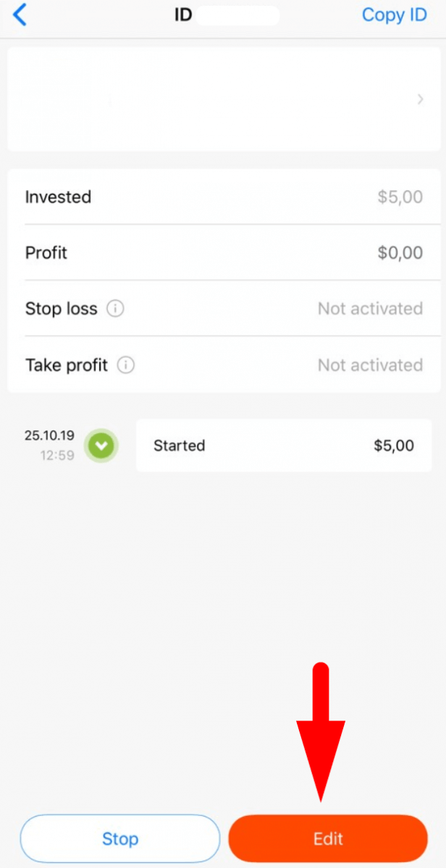Expand the top card's right chevron
The height and width of the screenshot is (868, 446).
pos(420,100)
